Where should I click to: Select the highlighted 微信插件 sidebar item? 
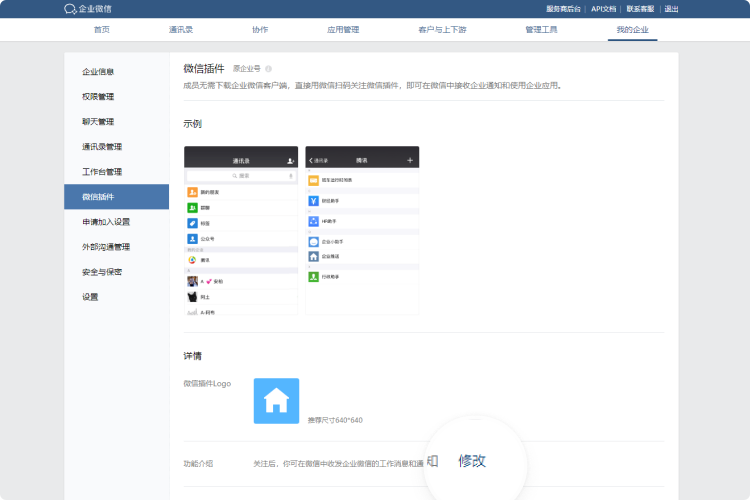pos(117,197)
